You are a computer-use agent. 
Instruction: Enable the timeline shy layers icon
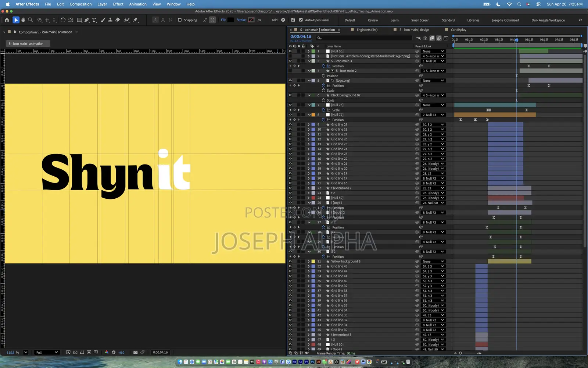[x=425, y=38]
